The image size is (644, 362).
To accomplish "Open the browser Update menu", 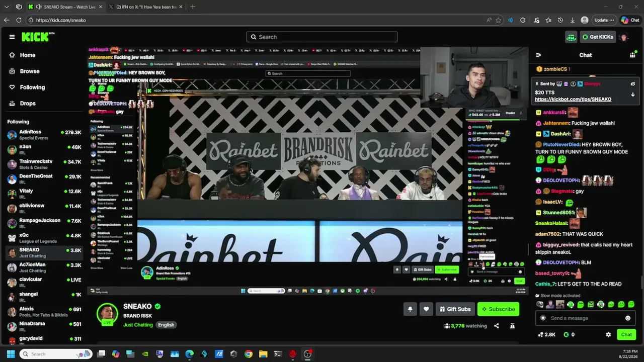I will [604, 20].
